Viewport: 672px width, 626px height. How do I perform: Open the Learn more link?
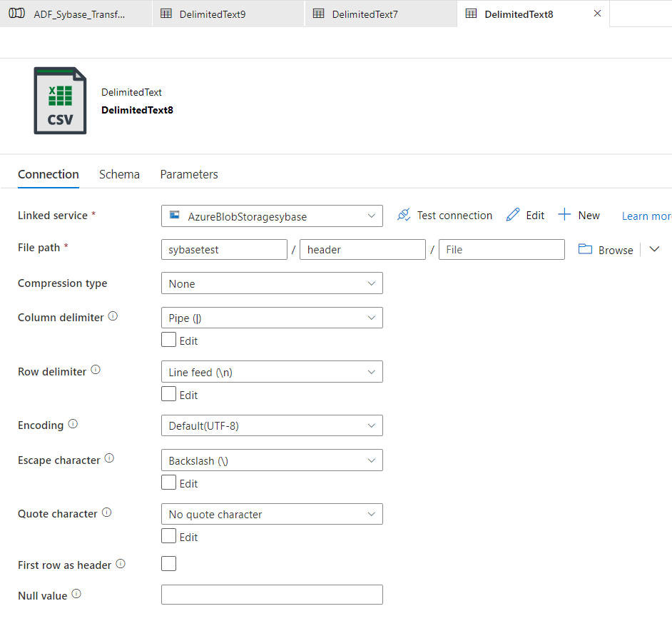pos(647,216)
